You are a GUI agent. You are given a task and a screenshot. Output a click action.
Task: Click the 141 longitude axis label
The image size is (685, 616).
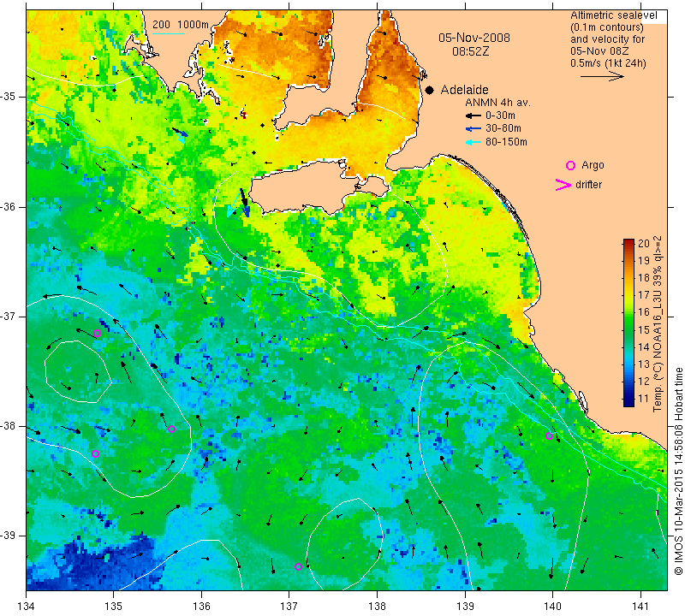click(x=640, y=607)
